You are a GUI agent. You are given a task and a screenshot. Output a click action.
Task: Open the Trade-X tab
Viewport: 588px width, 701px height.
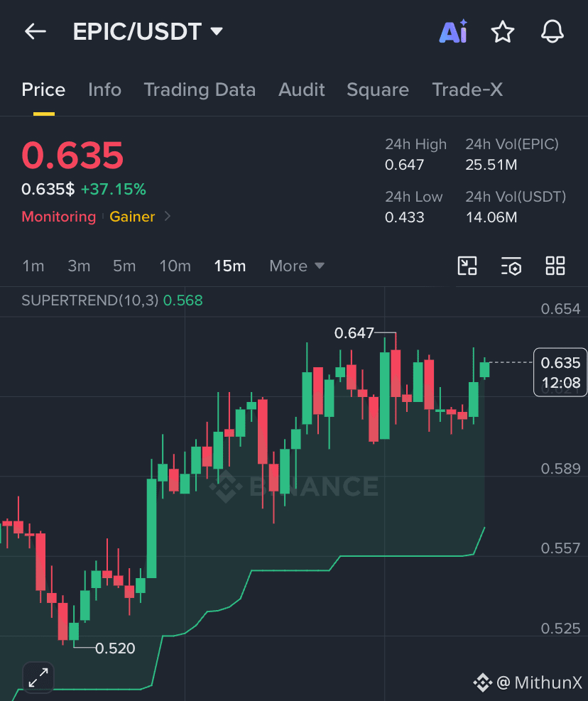tap(467, 90)
